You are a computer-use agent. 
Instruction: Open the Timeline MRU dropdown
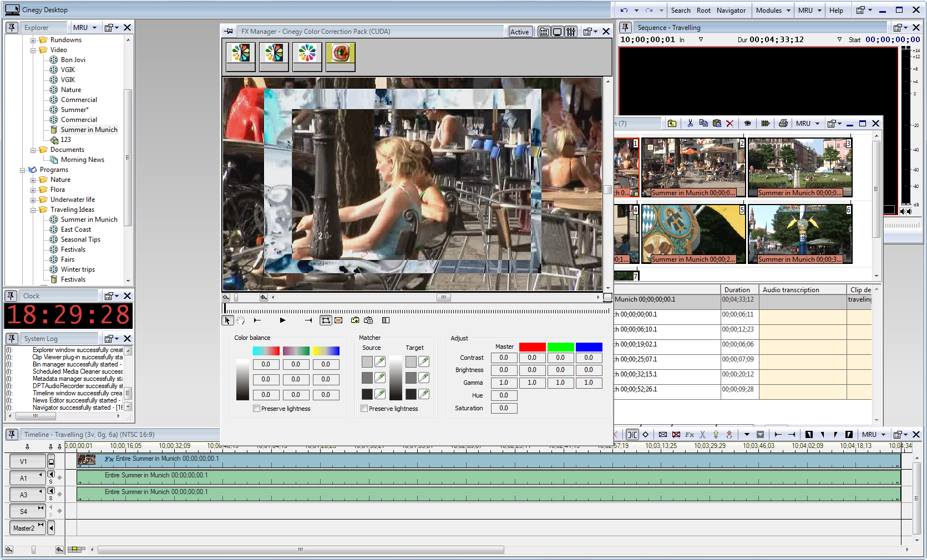click(x=874, y=435)
